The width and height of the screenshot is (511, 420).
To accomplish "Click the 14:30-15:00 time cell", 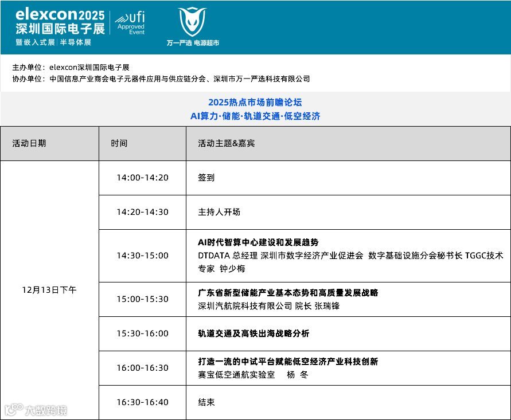I will click(142, 257).
